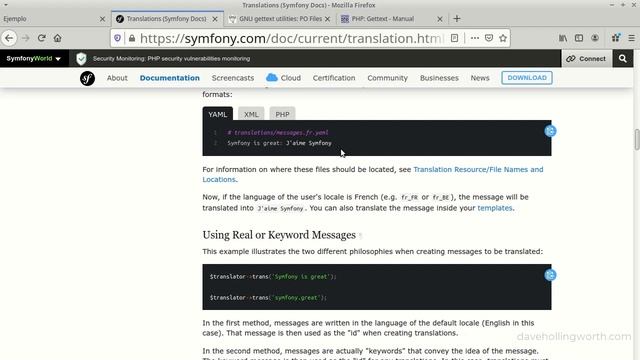The width and height of the screenshot is (640, 360).
Task: Open the Firefox home page
Action: tap(58, 38)
